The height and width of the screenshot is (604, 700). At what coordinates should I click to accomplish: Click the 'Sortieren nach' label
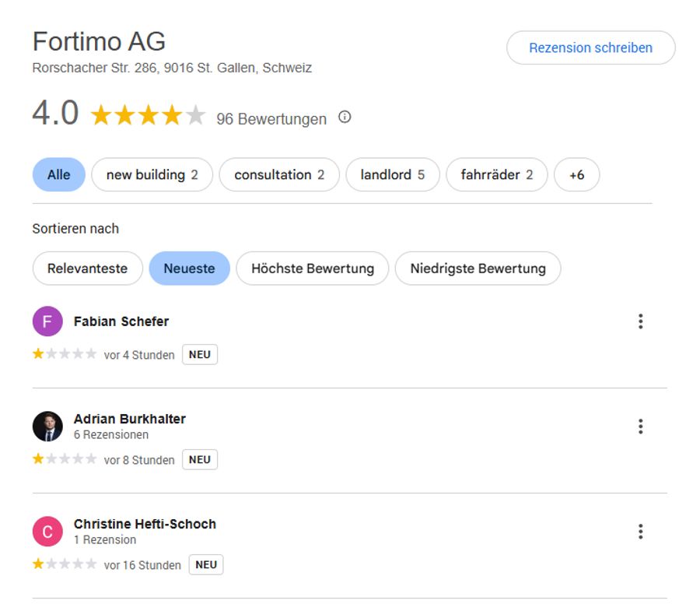pos(75,229)
